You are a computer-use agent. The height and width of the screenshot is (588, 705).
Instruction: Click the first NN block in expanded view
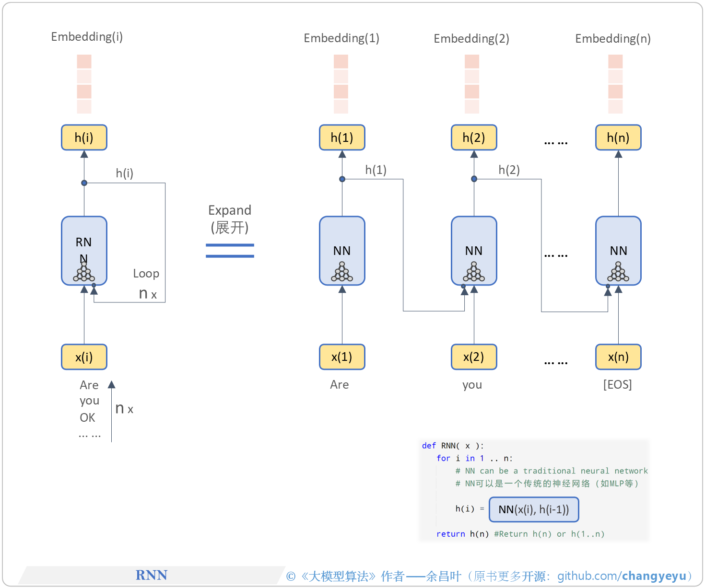point(342,251)
